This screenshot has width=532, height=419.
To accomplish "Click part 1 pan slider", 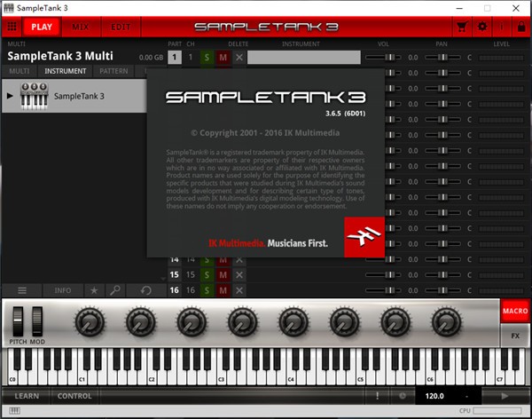I will pyautogui.click(x=442, y=57).
